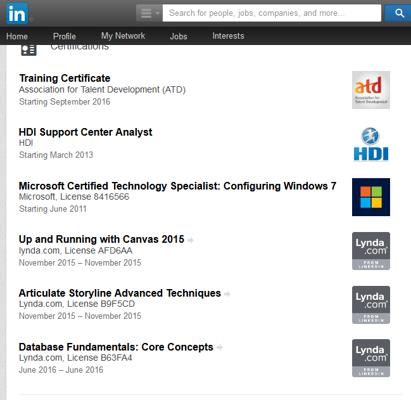This screenshot has height=400, width=411.
Task: Open the HDI organization logo
Action: (x=371, y=144)
